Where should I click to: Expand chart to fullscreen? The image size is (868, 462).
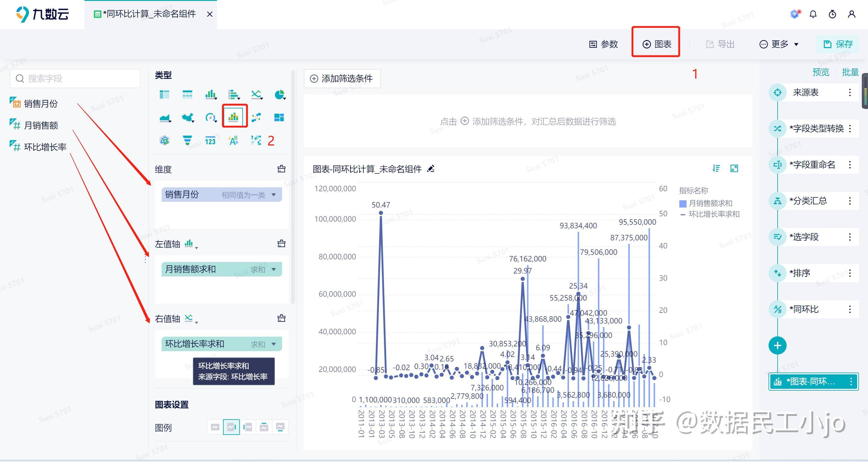[x=734, y=168]
